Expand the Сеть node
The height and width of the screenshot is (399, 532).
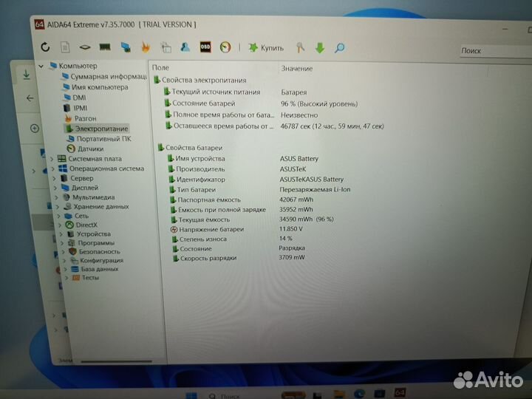(x=59, y=216)
